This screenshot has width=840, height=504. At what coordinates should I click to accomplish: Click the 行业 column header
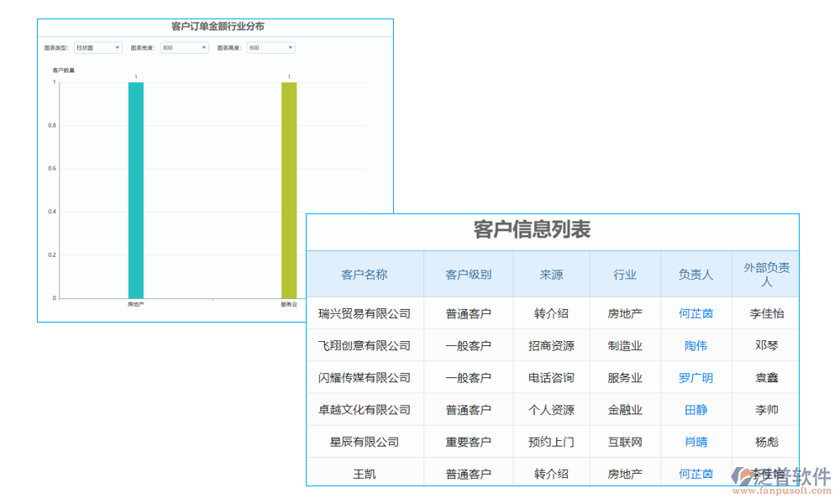[625, 274]
